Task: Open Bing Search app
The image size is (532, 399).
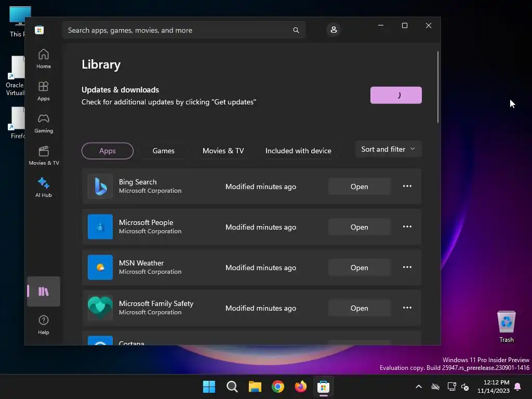Action: click(360, 187)
